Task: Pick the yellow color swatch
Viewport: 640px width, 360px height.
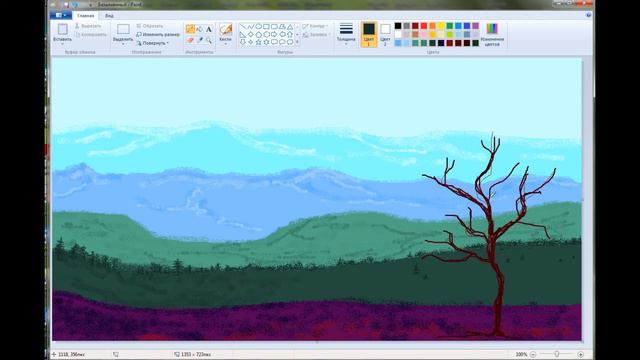Action: [441, 26]
